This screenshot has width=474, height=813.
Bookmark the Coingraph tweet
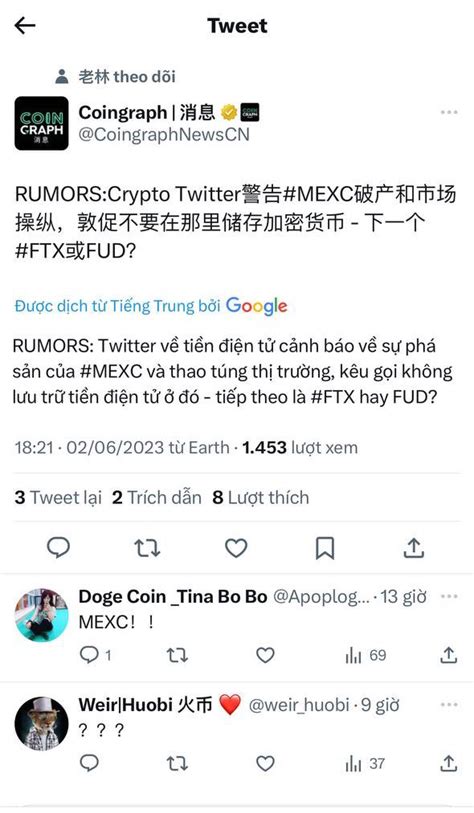[325, 548]
